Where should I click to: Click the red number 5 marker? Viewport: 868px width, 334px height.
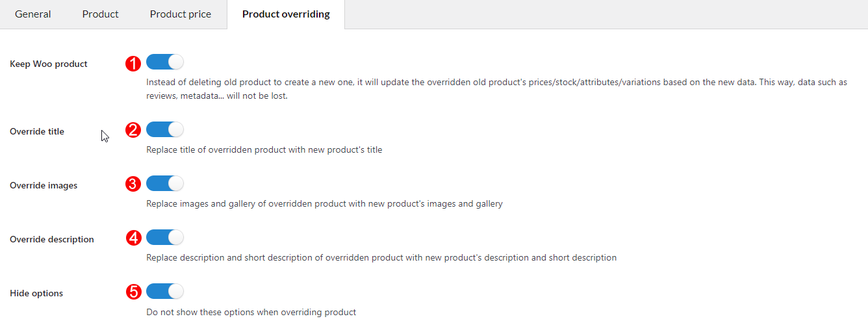(133, 292)
